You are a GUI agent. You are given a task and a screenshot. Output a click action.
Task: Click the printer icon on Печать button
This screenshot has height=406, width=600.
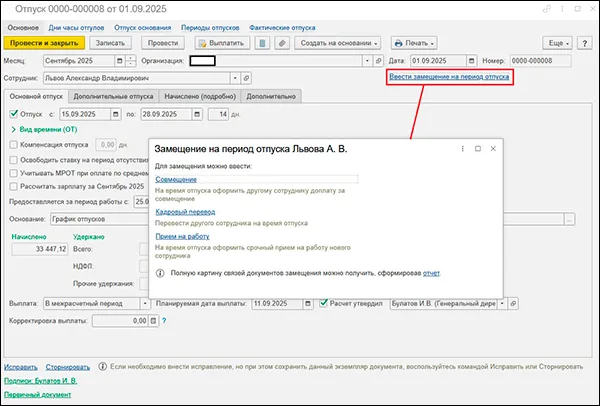(x=400, y=44)
